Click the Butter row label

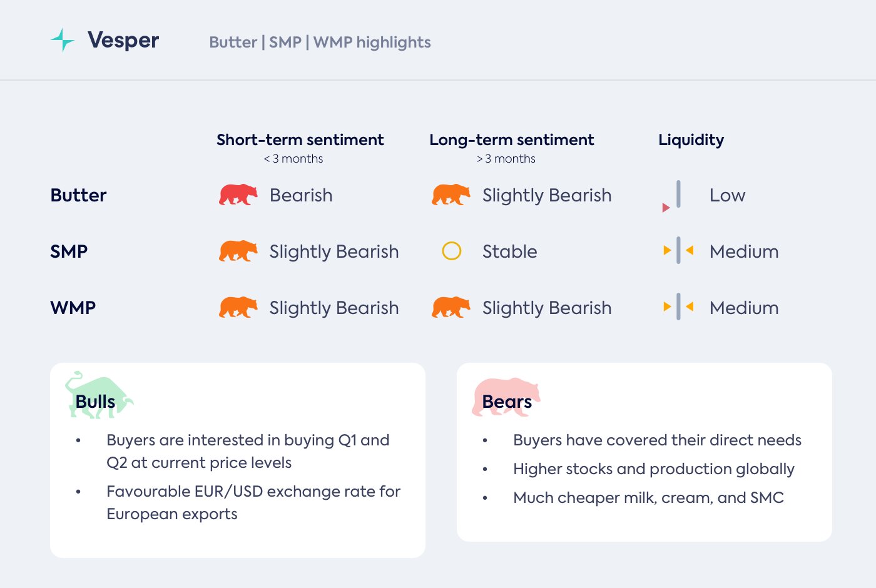78,195
